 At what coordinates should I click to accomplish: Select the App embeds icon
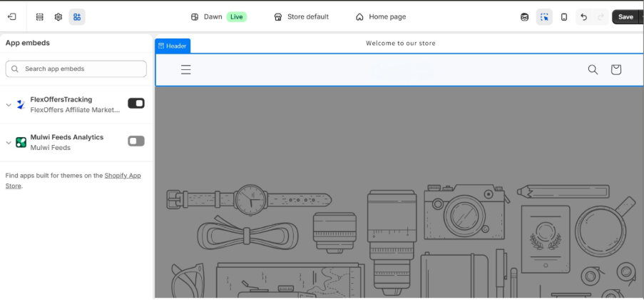point(77,16)
